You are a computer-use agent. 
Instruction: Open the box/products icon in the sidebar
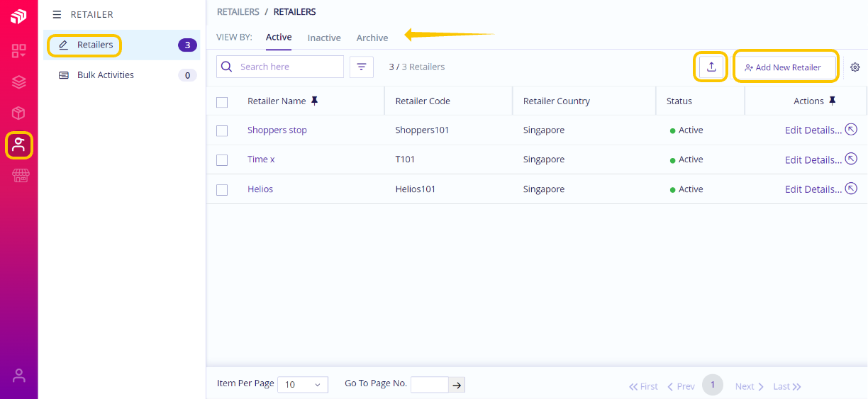[19, 113]
